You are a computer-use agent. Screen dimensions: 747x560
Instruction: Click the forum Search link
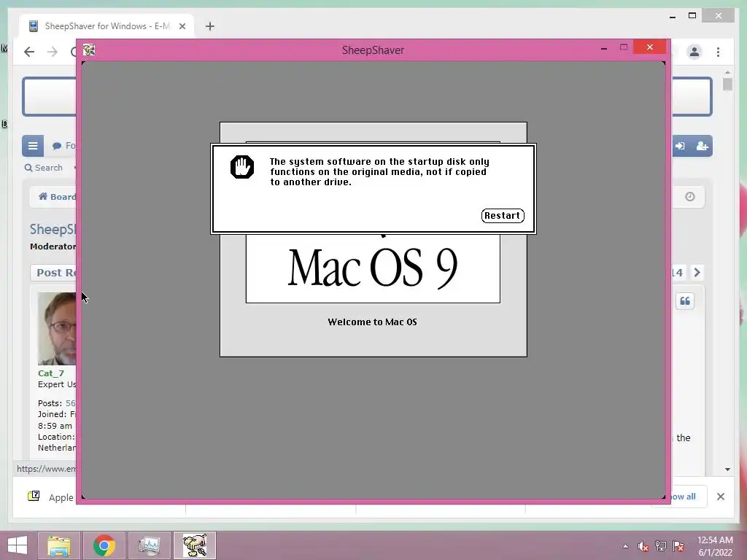(x=43, y=168)
